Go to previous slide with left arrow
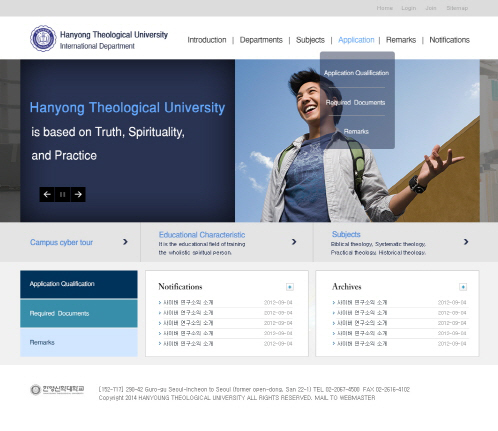Image resolution: width=498 pixels, height=431 pixels. tap(47, 194)
